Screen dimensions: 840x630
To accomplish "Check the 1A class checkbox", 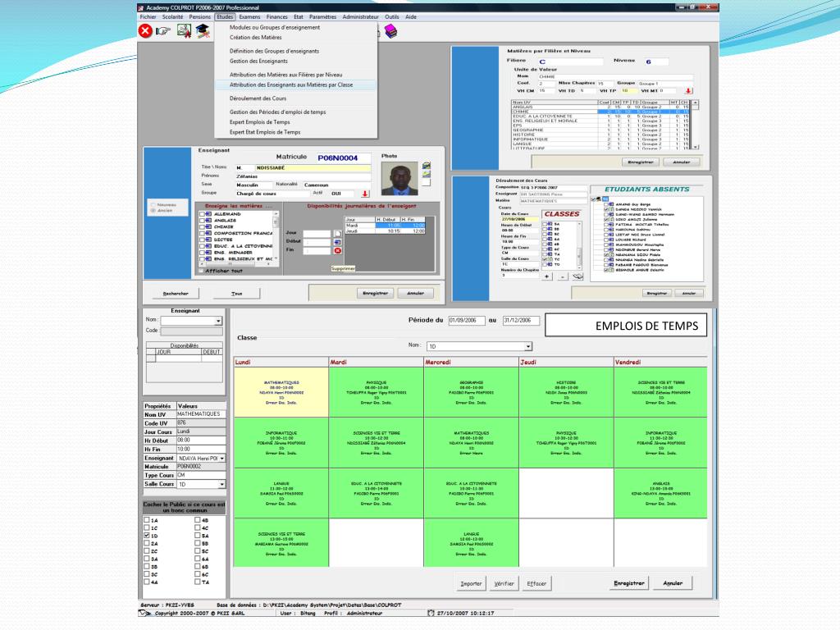I will coord(147,519).
